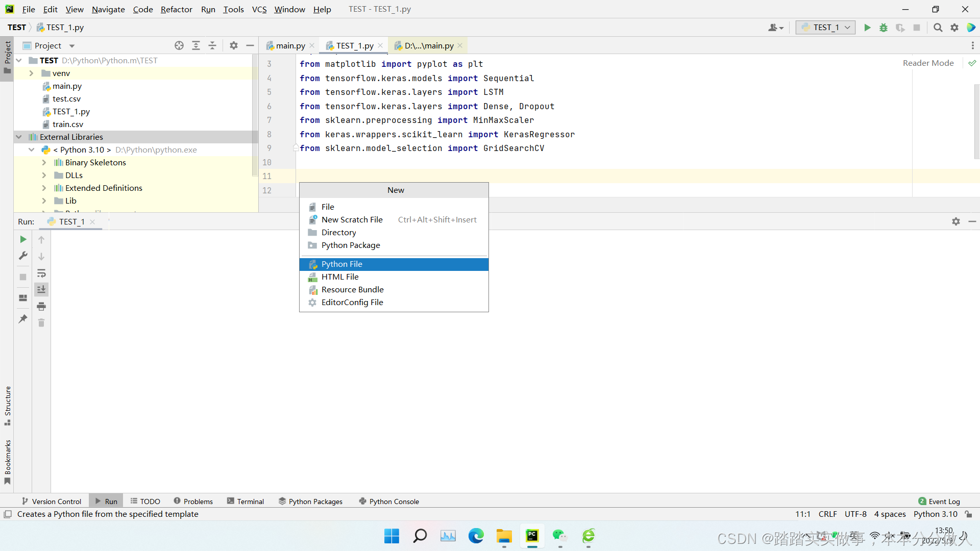This screenshot has height=551, width=980.
Task: Open Windows Start menu
Action: pos(391,536)
